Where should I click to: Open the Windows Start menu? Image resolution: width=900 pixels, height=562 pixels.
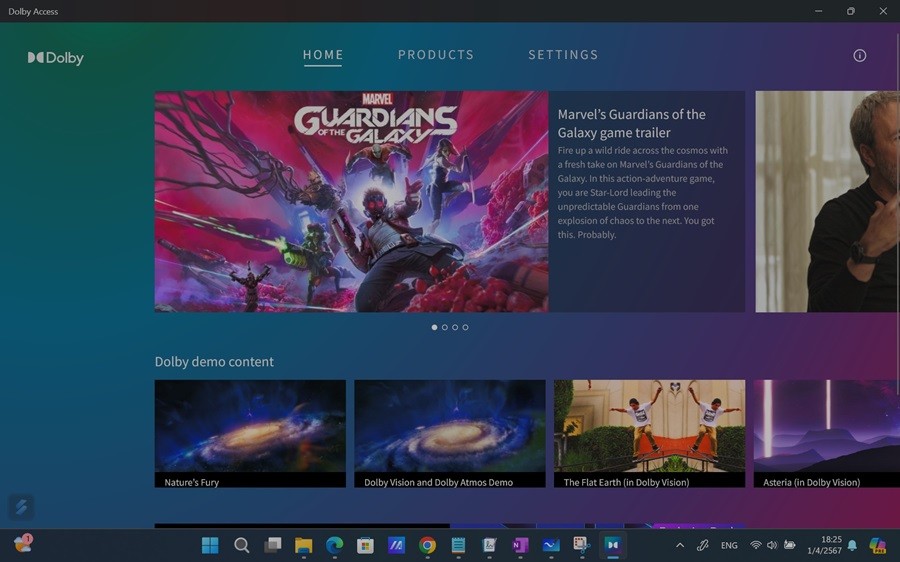pos(210,545)
